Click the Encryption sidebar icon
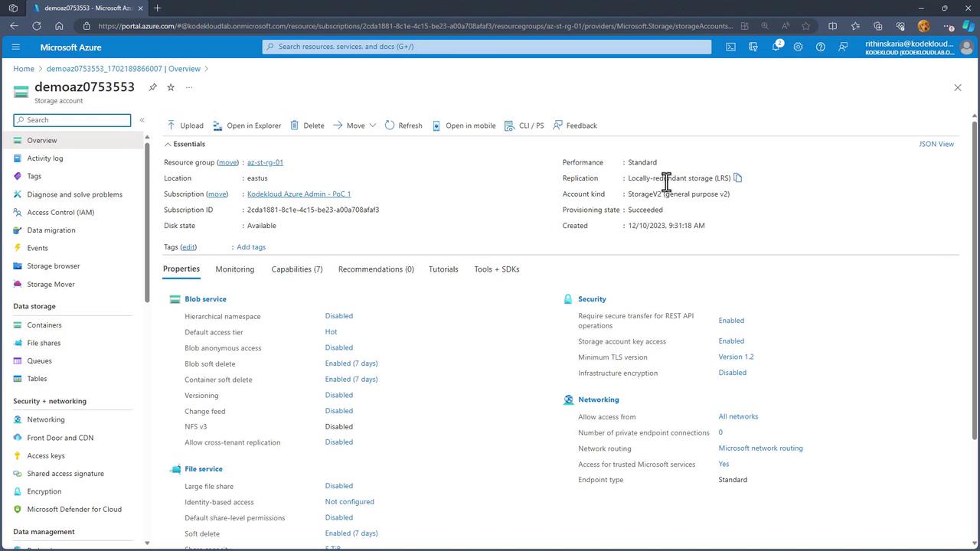This screenshot has width=980, height=551. tap(18, 491)
